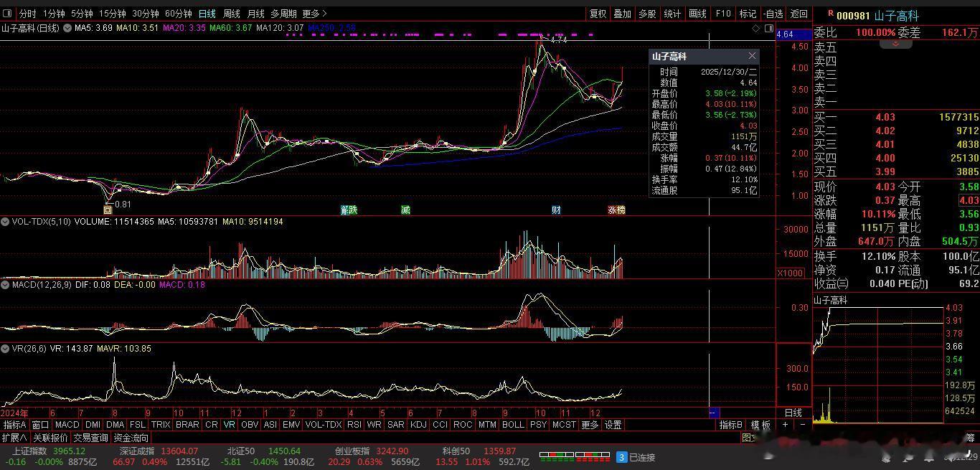Expand 更多 timeframe options
Image resolution: width=980 pixels, height=470 pixels.
click(314, 14)
